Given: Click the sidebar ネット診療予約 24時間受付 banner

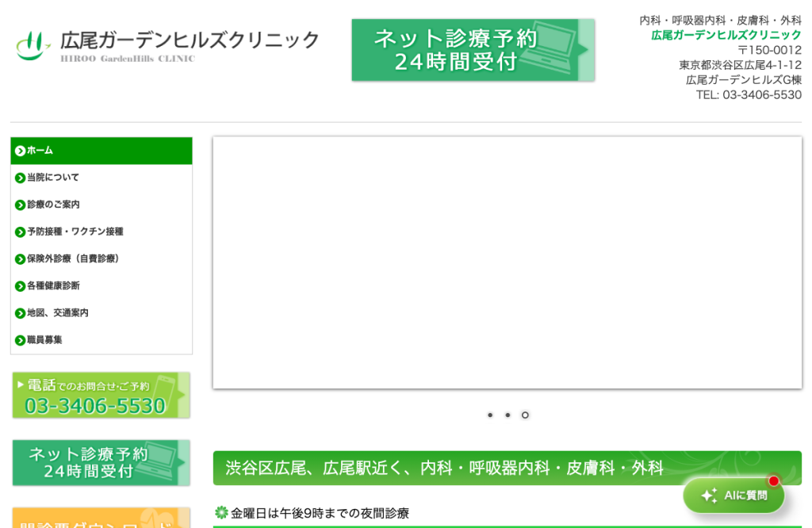Looking at the screenshot, I should point(101,463).
